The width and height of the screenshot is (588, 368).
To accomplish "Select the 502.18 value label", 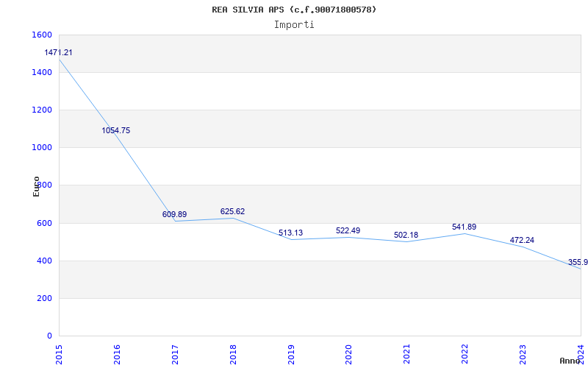I will click(406, 235).
